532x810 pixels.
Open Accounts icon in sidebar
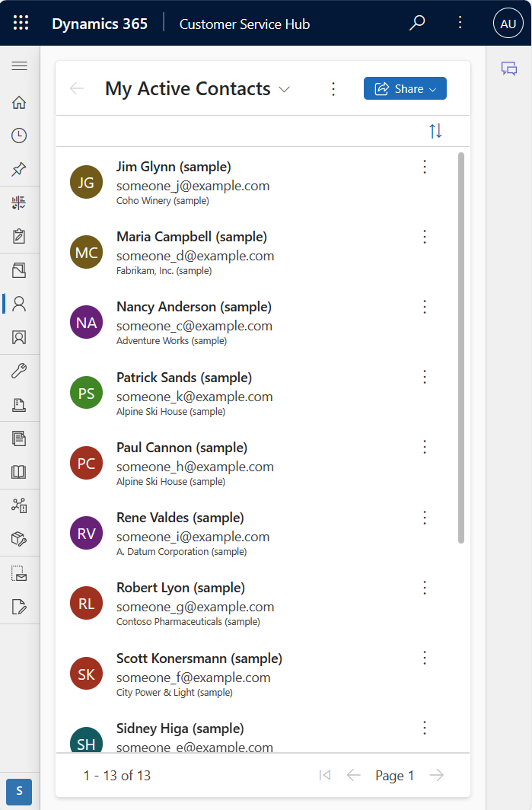point(19,270)
